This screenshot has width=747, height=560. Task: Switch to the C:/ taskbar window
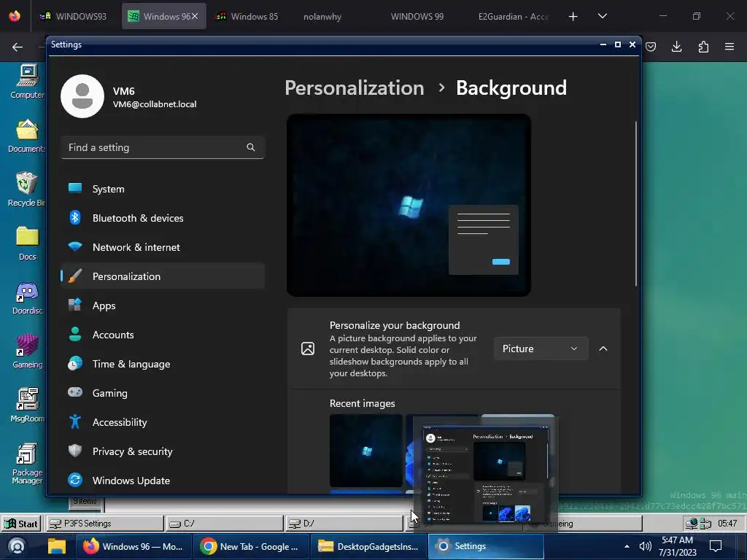tap(225, 524)
